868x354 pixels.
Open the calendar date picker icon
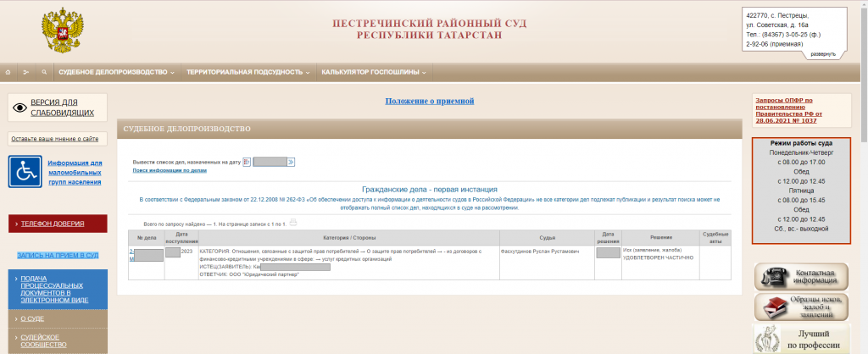click(x=247, y=162)
